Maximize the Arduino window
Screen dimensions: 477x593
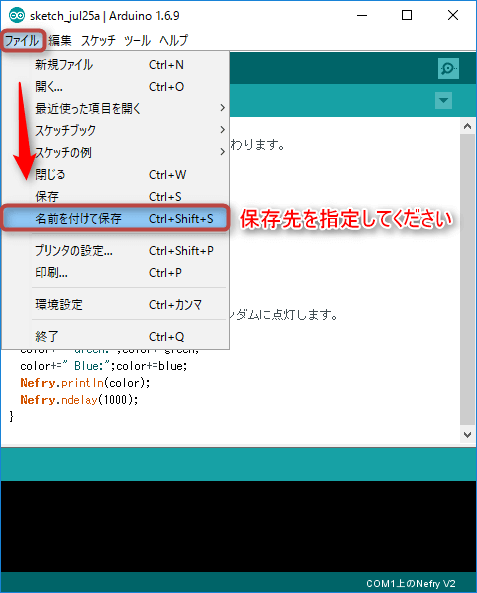pos(407,16)
